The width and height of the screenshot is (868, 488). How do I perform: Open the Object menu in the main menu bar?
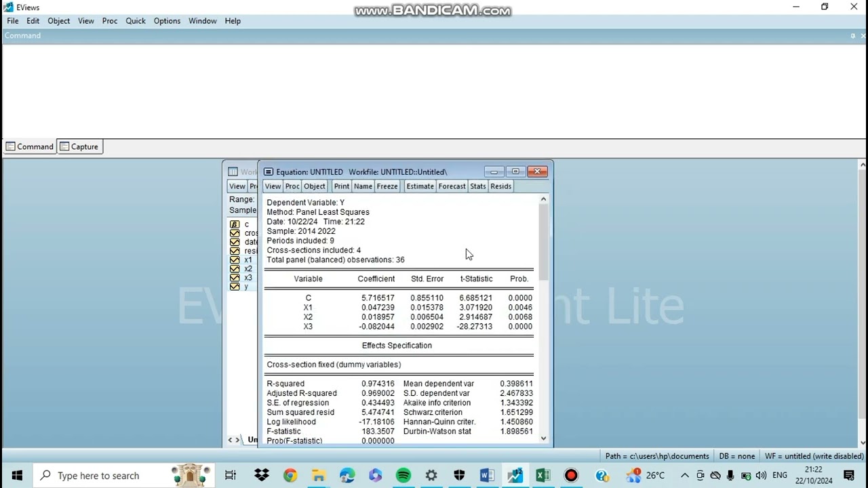pos(59,21)
